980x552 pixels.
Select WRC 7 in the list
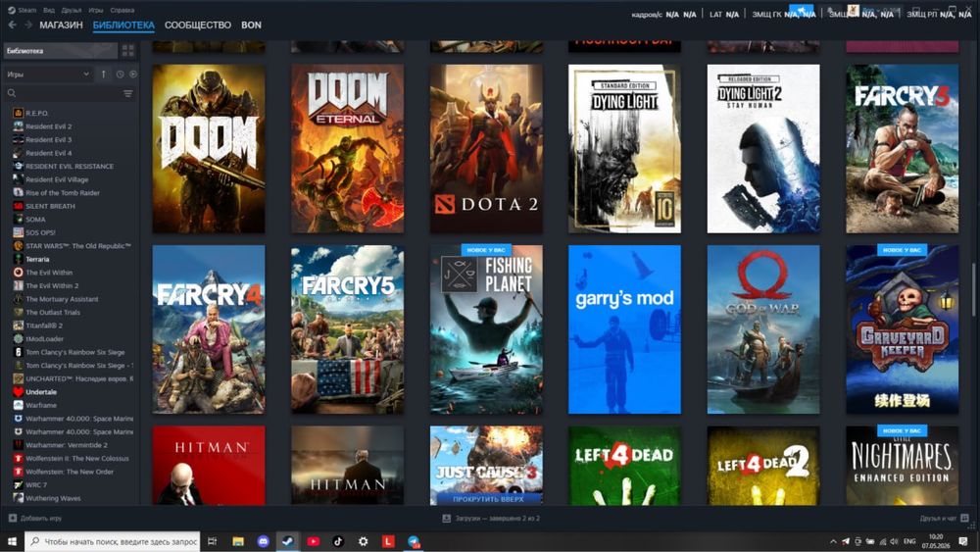[x=35, y=484]
